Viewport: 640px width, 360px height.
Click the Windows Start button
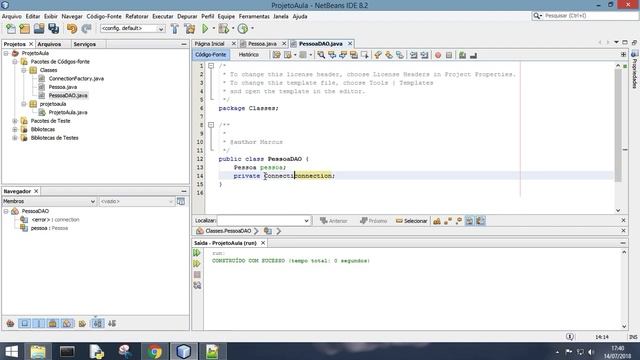[11, 351]
